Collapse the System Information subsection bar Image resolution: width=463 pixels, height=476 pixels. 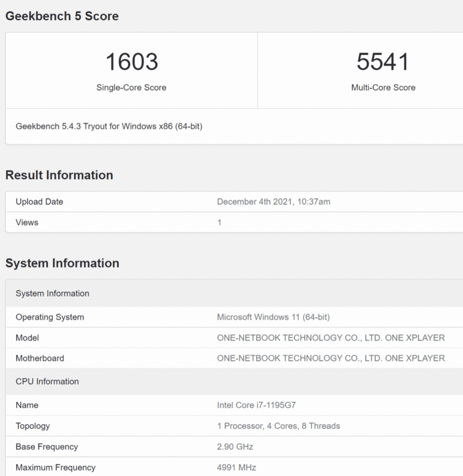(x=52, y=293)
